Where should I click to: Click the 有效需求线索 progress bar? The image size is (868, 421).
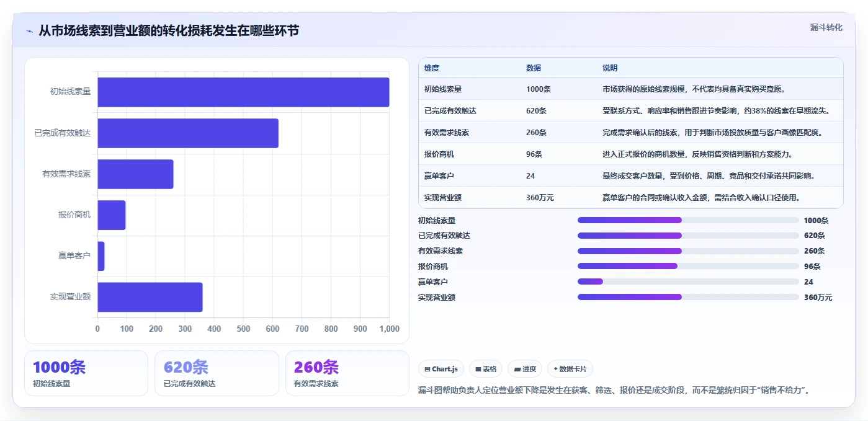point(688,251)
